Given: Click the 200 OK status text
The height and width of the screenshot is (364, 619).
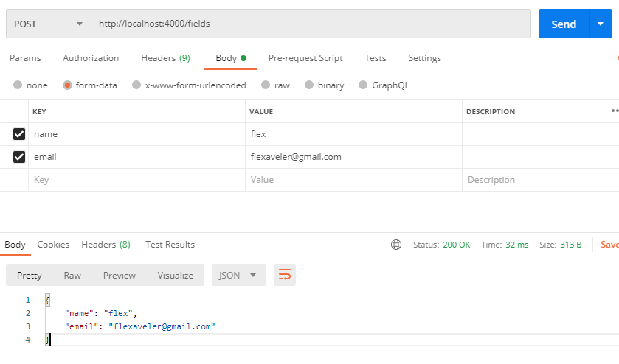Looking at the screenshot, I should pyautogui.click(x=457, y=245).
